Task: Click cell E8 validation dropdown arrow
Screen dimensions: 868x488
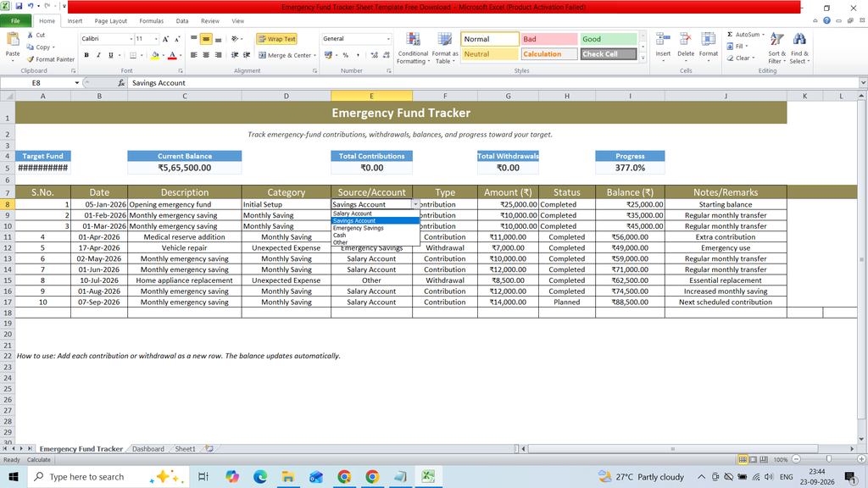Action: (415, 204)
